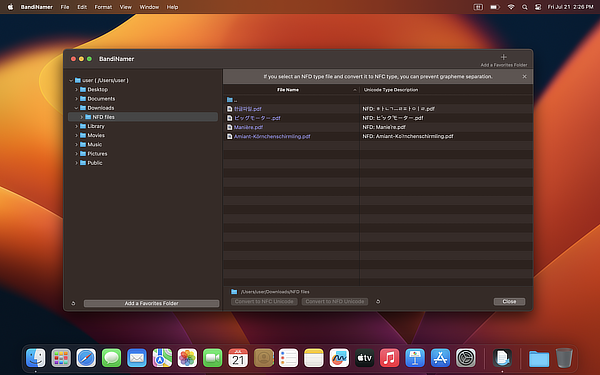Click refresh icon beside Convert to NFD button
This screenshot has width=600, height=375.
(378, 302)
